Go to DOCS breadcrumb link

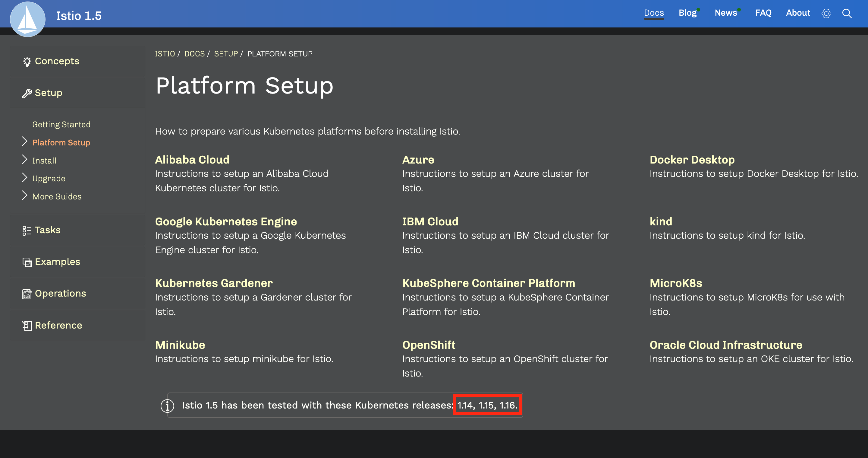[194, 54]
